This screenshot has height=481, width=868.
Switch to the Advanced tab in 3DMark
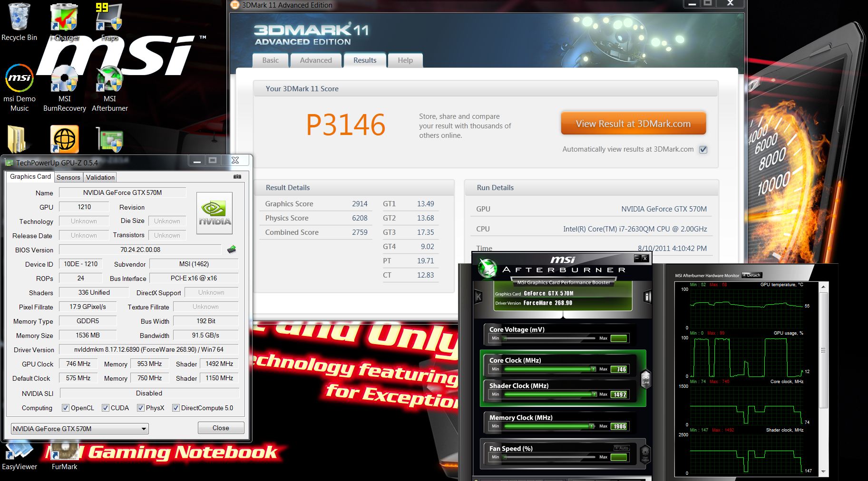tap(316, 60)
